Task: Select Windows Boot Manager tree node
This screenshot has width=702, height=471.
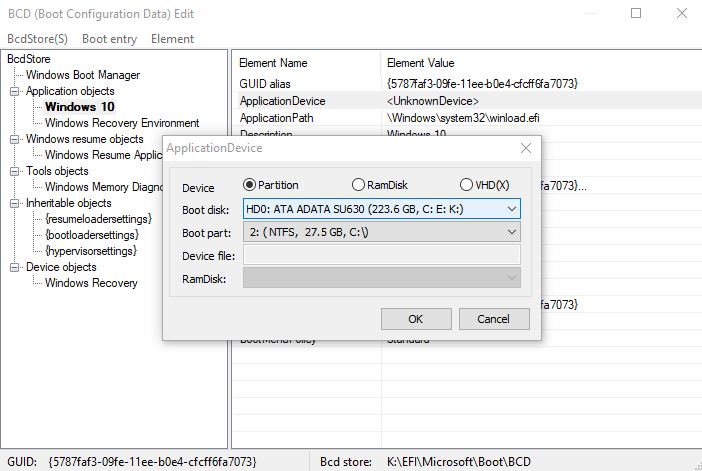Action: pos(83,75)
